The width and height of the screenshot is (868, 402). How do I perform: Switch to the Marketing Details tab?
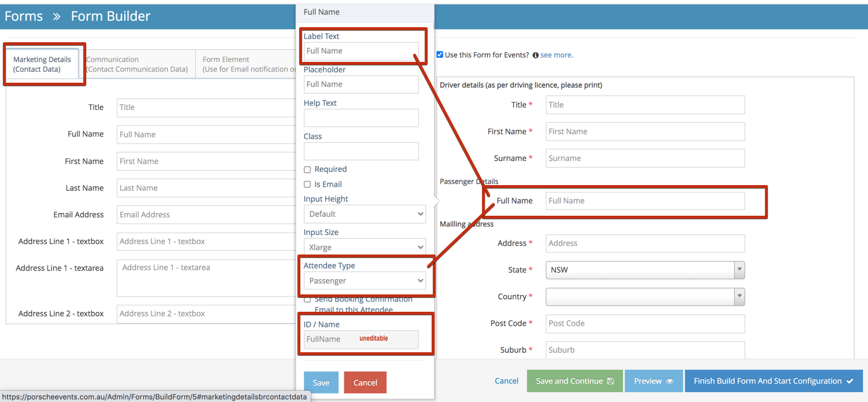[43, 63]
